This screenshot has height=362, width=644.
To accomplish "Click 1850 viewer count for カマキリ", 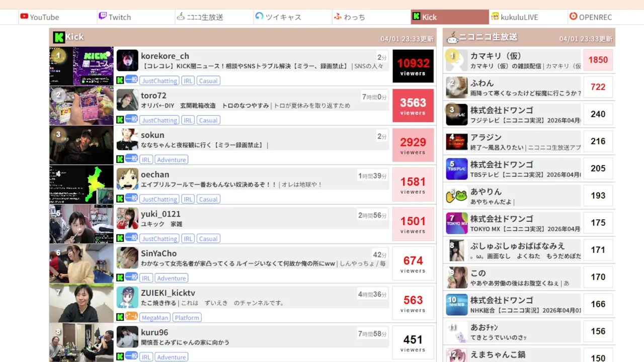I will pyautogui.click(x=598, y=60).
